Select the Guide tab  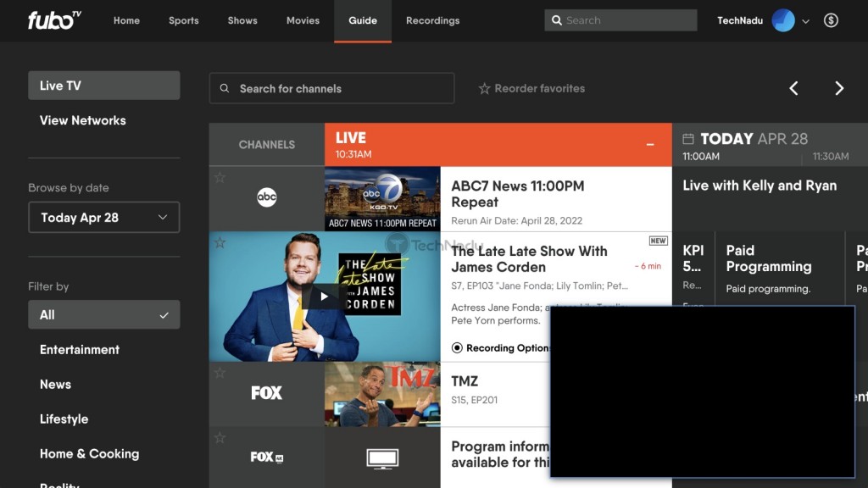point(363,20)
